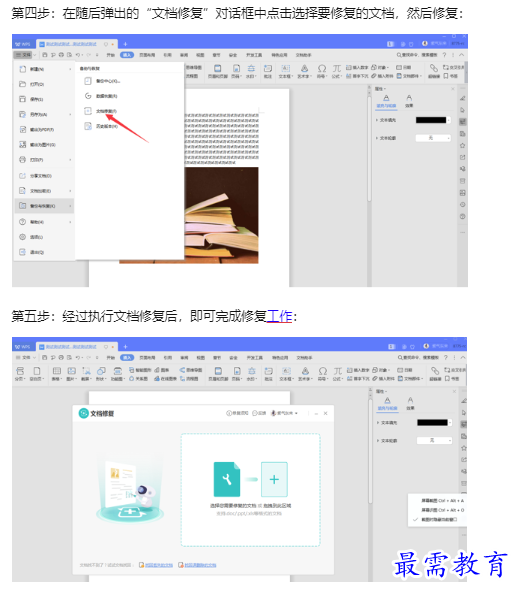Click plus add-file box in 文档修复 dialog

click(274, 479)
